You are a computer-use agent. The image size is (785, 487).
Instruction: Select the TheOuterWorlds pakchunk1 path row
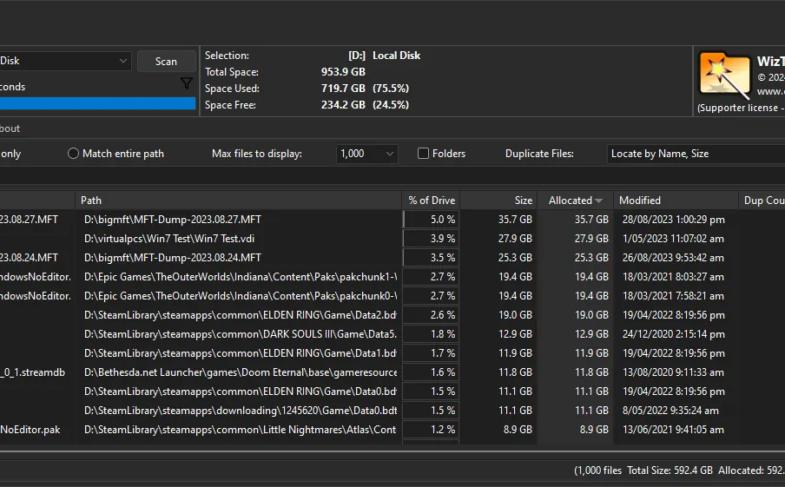point(241,277)
